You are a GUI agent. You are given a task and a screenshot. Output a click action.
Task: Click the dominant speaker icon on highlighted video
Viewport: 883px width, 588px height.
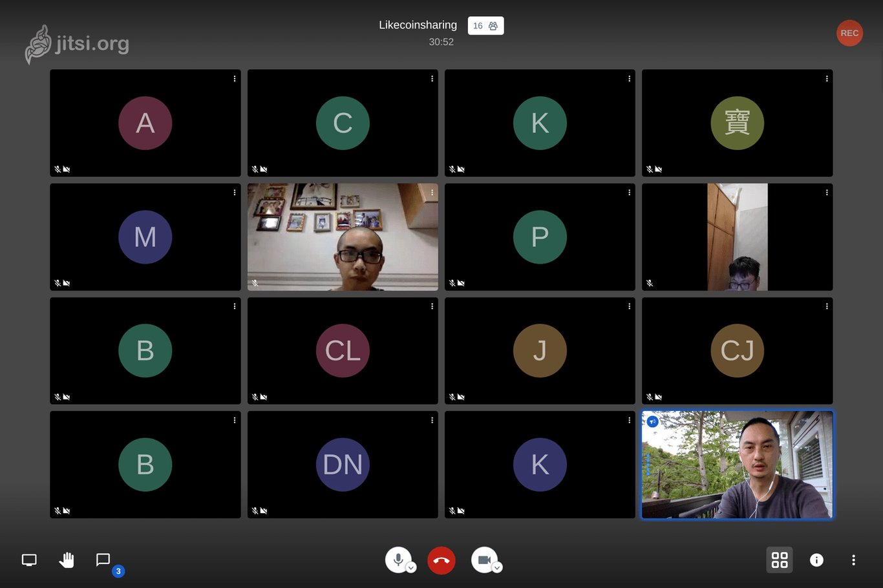tap(652, 421)
